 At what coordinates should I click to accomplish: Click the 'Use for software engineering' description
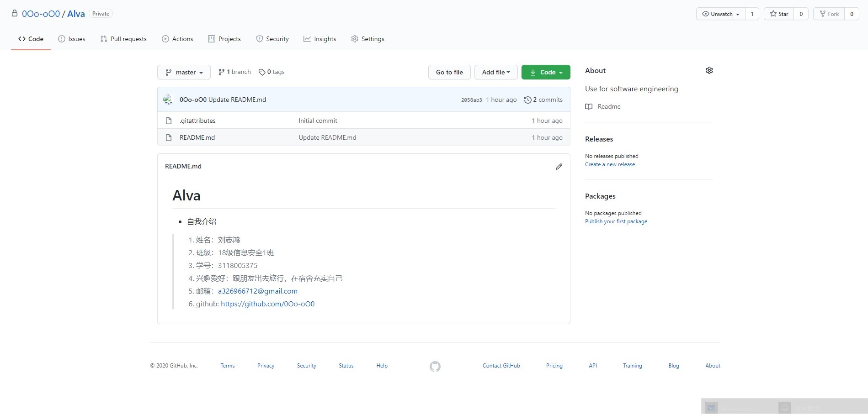click(632, 89)
